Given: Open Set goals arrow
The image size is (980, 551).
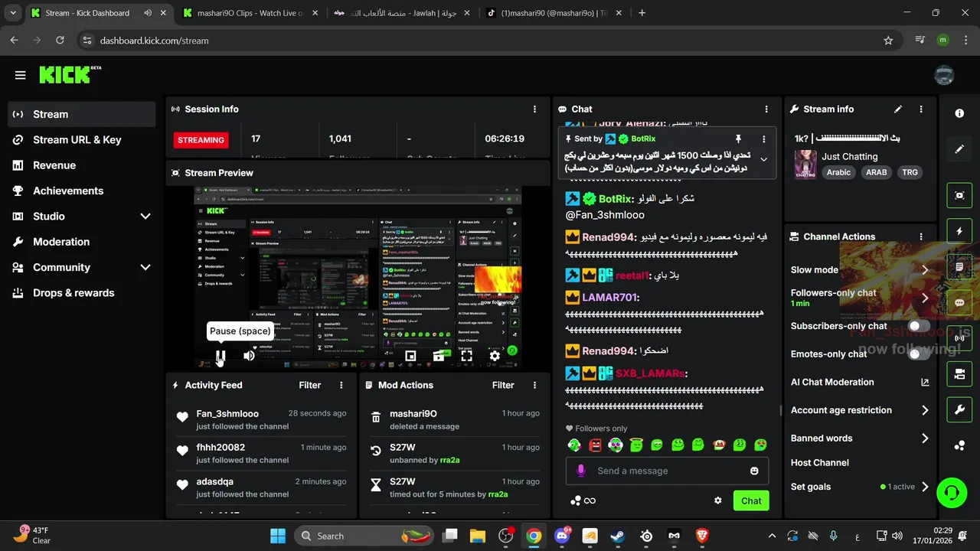Looking at the screenshot, I should [x=925, y=487].
